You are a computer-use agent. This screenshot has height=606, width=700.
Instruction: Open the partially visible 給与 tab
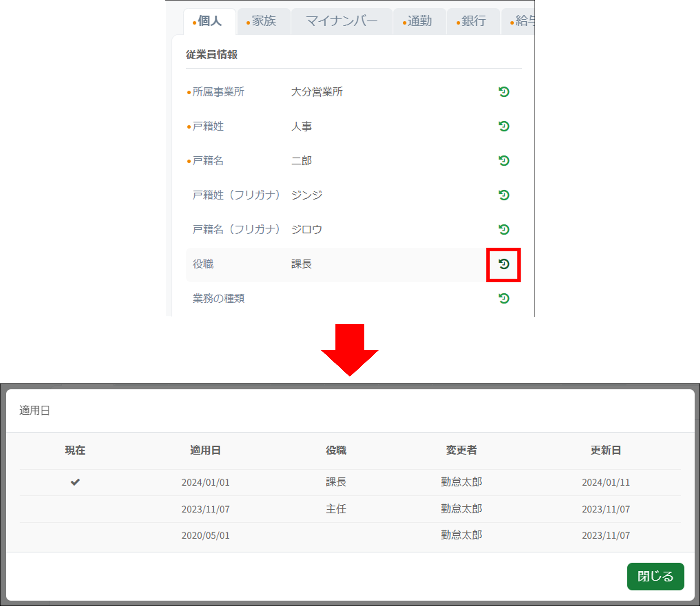[522, 21]
